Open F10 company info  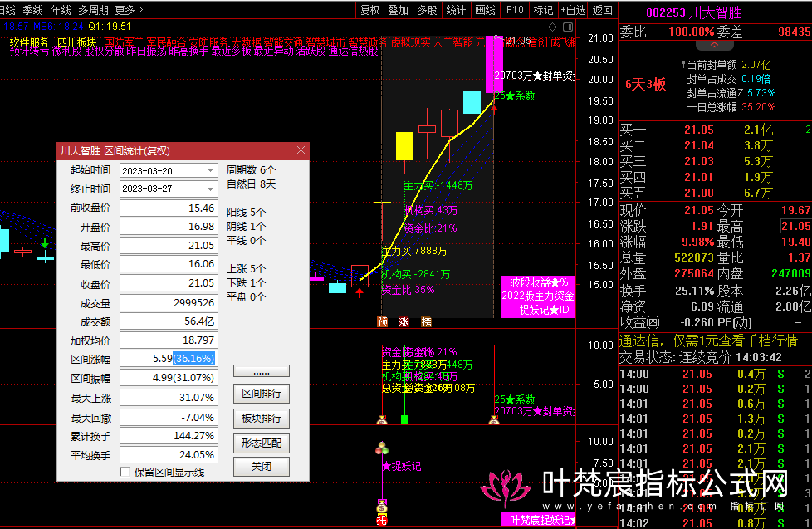pos(515,10)
